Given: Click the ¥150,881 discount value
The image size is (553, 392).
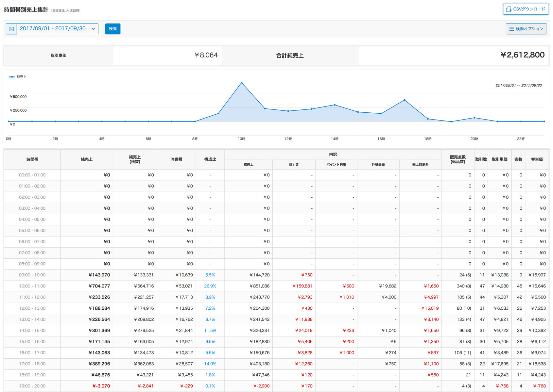Looking at the screenshot, I should point(302,286).
